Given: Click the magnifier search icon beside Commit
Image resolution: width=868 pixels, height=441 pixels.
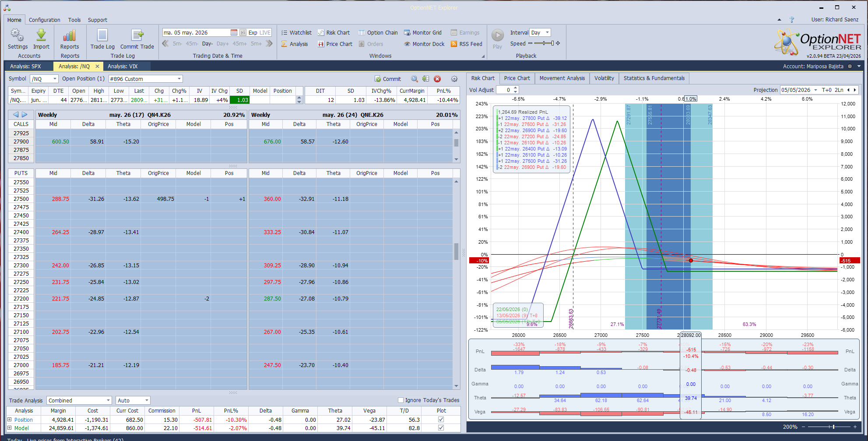Looking at the screenshot, I should tap(414, 79).
